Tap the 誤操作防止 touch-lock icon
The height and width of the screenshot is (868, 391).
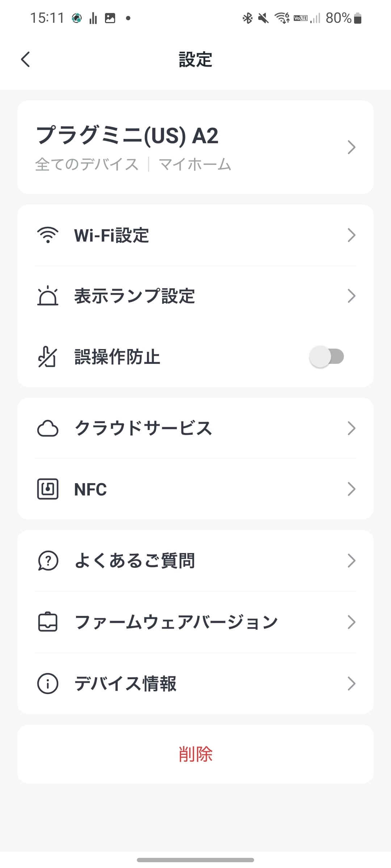pyautogui.click(x=47, y=357)
